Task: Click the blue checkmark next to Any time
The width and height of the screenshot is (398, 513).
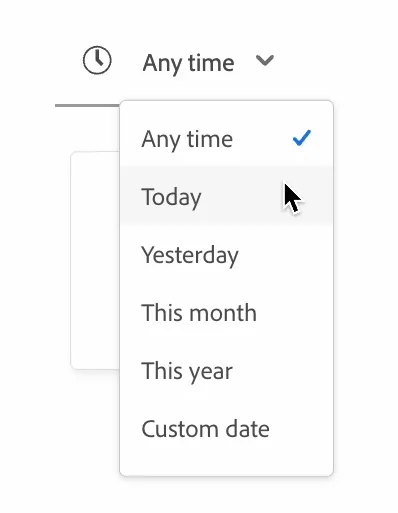Action: [302, 138]
